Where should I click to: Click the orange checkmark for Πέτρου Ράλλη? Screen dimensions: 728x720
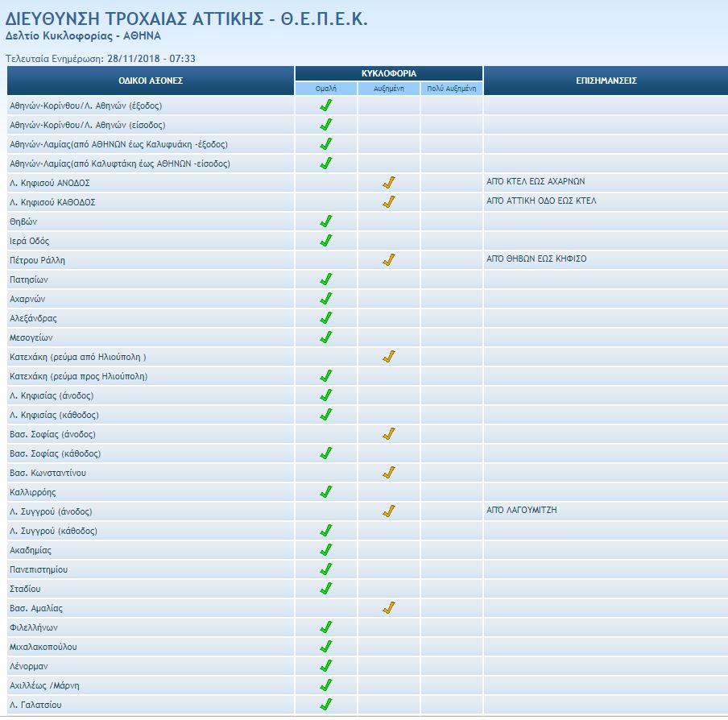click(389, 260)
